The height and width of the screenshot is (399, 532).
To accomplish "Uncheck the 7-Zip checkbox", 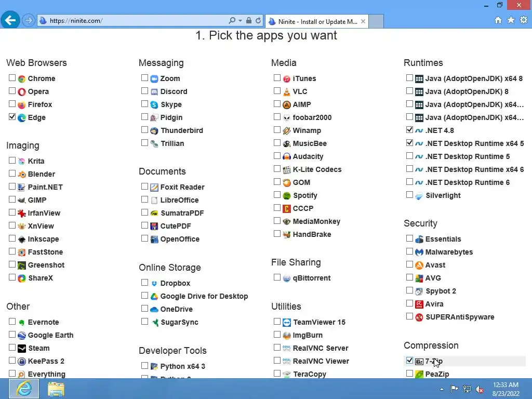I will 409,361.
